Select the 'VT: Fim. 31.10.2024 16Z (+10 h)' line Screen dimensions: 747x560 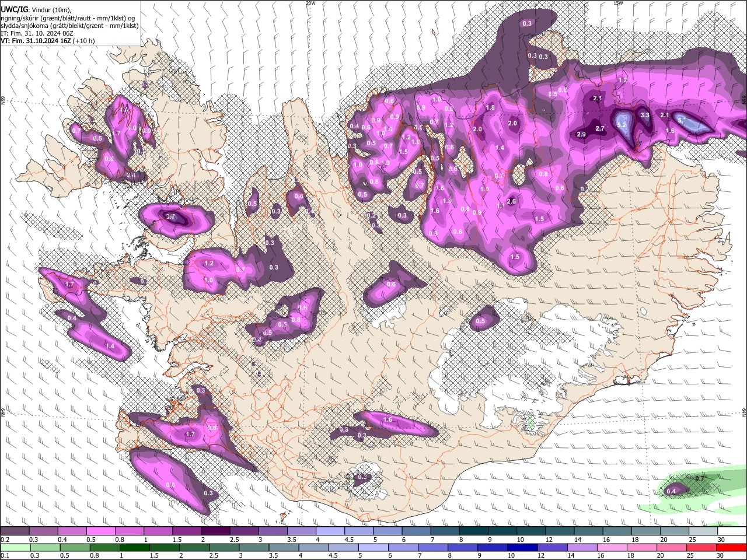coord(47,41)
